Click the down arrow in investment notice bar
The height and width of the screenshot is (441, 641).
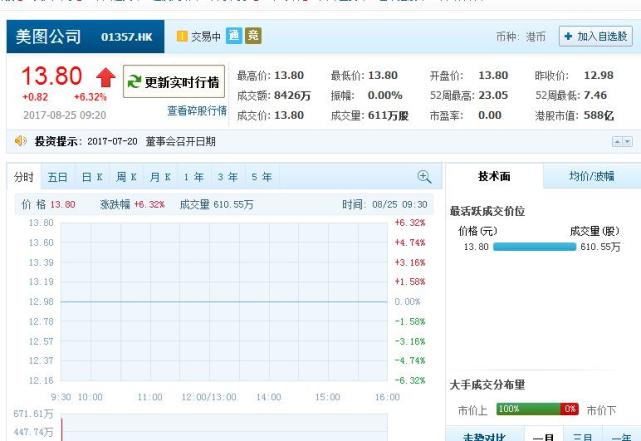tap(628, 141)
